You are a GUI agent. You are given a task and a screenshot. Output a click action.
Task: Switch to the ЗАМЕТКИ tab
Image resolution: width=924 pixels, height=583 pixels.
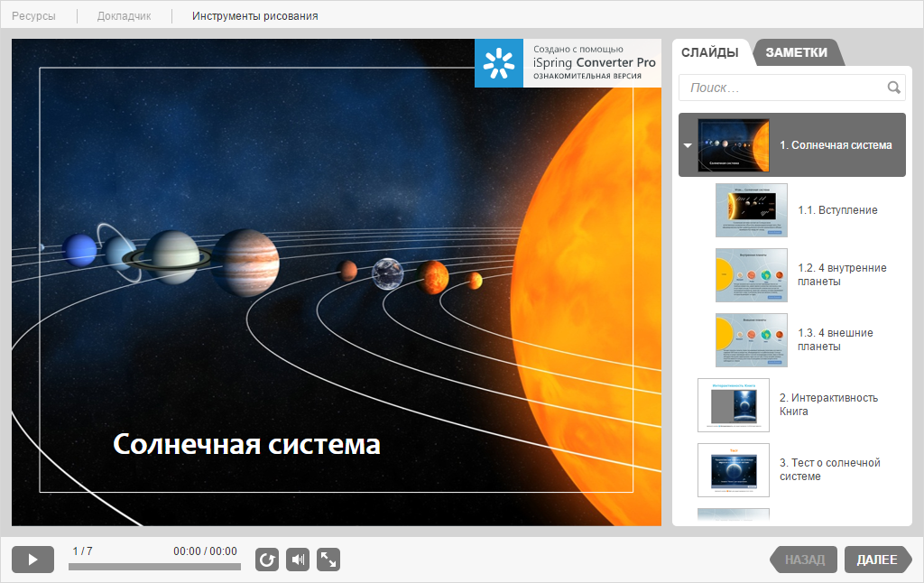[x=796, y=52]
